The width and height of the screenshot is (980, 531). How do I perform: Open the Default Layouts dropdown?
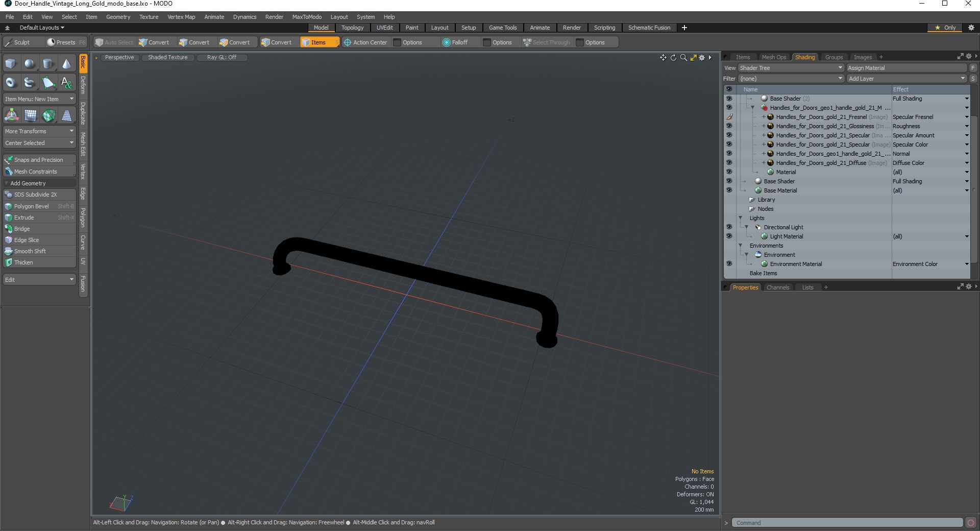pos(42,28)
